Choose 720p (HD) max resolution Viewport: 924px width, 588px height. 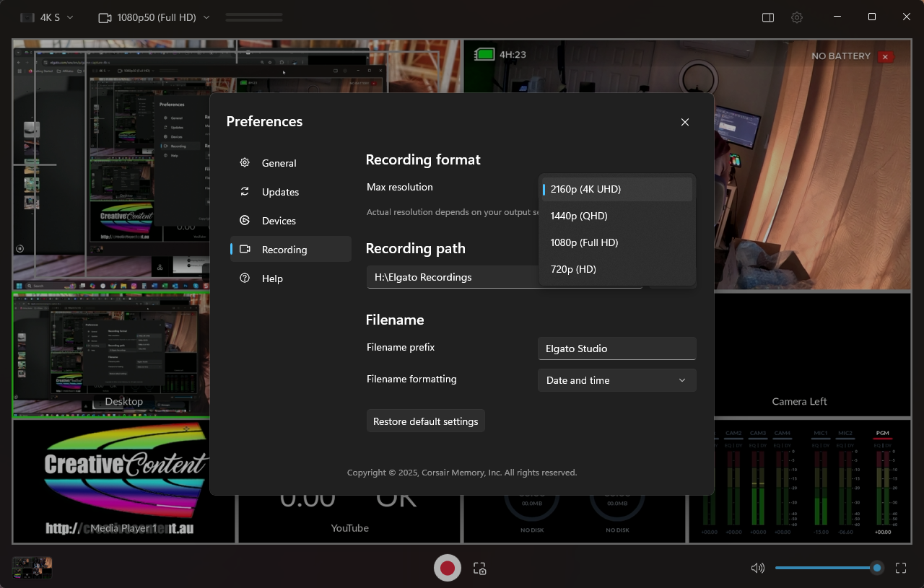[617, 269]
